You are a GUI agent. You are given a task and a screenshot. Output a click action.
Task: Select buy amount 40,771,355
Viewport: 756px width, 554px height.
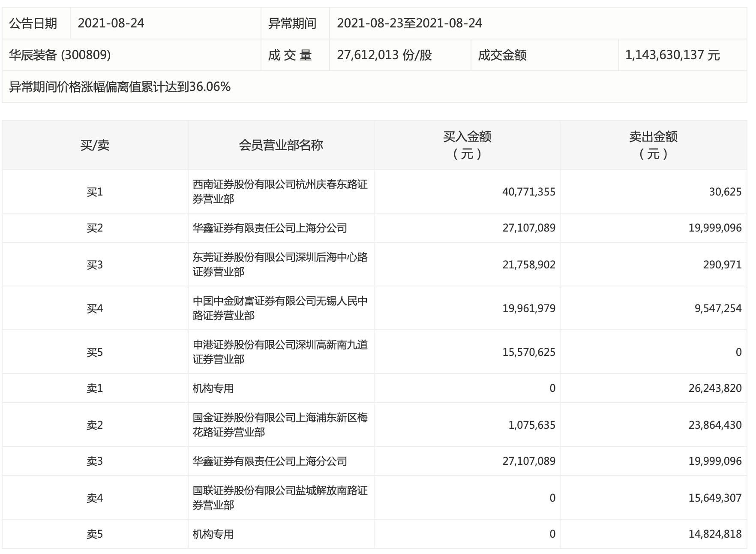pyautogui.click(x=529, y=192)
